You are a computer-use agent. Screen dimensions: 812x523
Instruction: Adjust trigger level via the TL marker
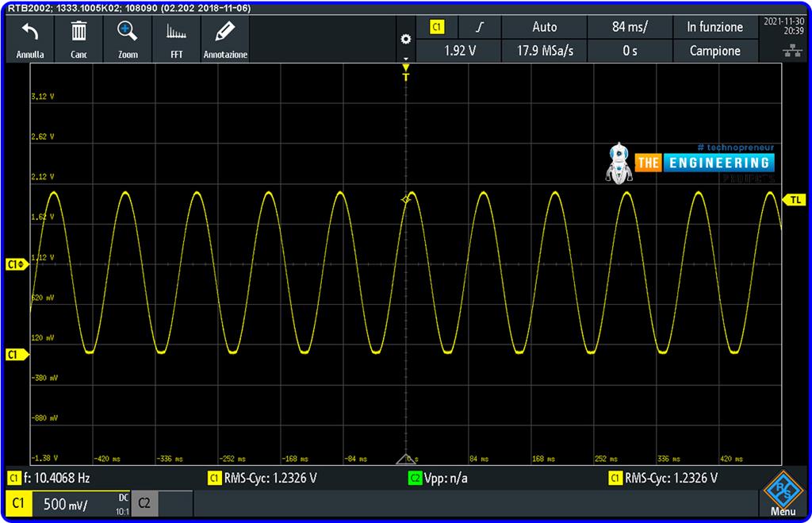point(795,200)
